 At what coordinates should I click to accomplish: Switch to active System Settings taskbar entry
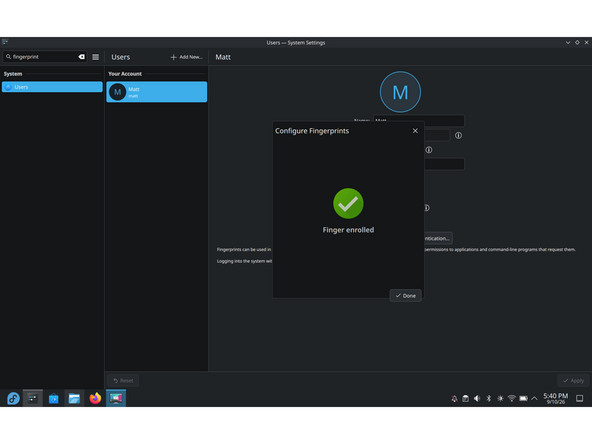[x=116, y=398]
